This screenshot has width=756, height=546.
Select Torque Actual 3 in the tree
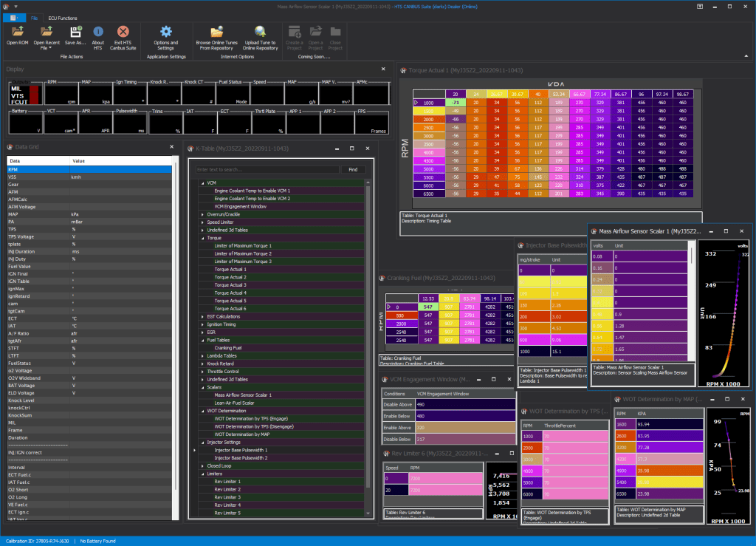pos(230,285)
